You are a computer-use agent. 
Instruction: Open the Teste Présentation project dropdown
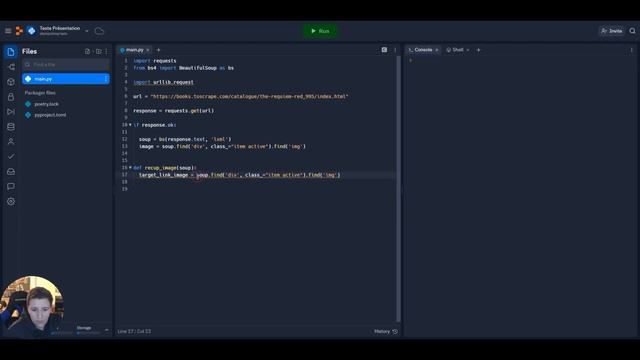[x=87, y=31]
